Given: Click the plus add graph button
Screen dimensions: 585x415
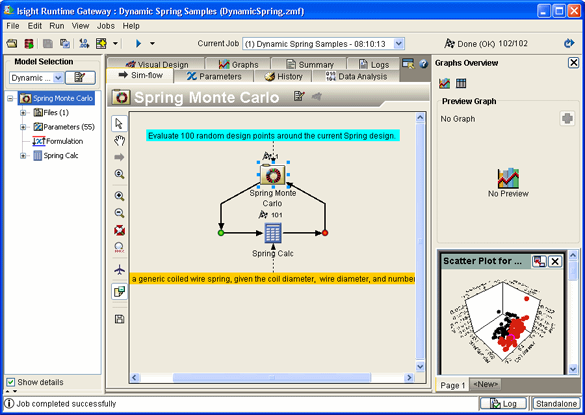Looking at the screenshot, I should tap(567, 119).
